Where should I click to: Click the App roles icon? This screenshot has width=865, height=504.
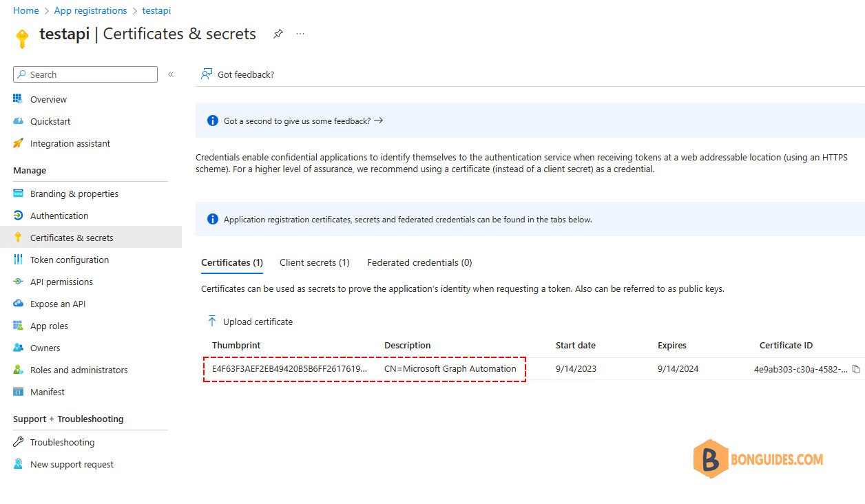18,326
